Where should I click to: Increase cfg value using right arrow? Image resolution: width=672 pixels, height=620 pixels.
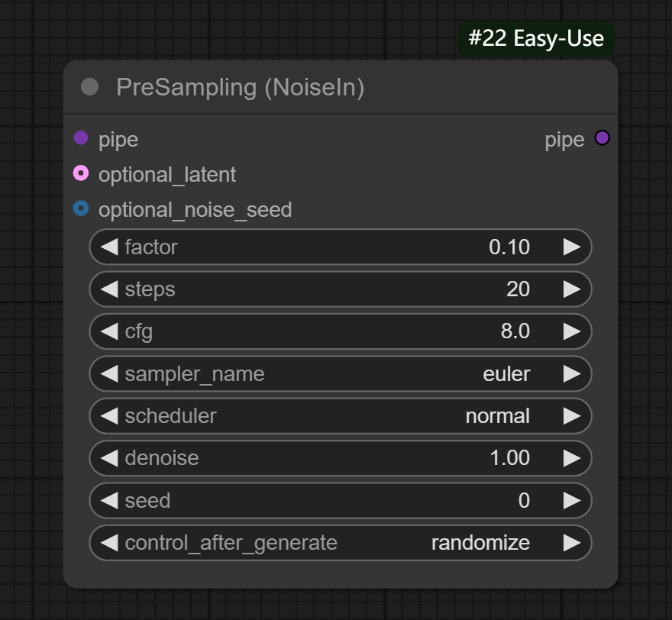(572, 331)
